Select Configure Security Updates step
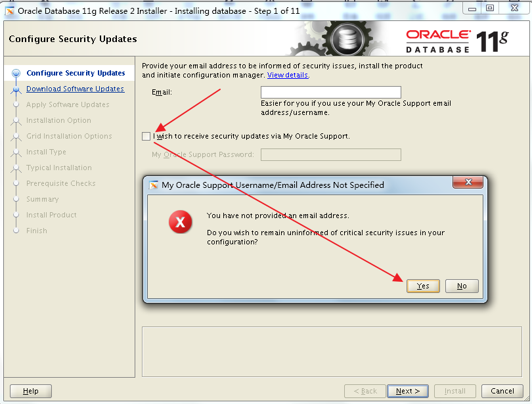This screenshot has width=532, height=404. tap(76, 73)
